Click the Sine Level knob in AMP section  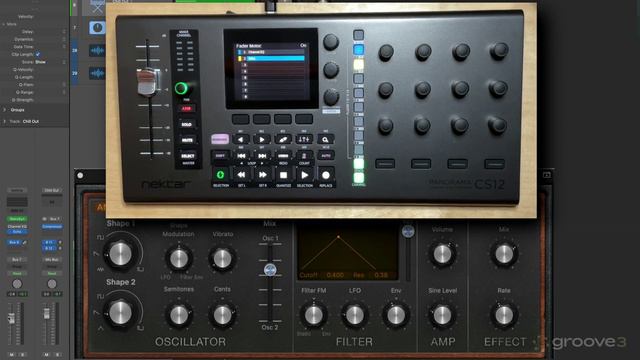(442, 315)
